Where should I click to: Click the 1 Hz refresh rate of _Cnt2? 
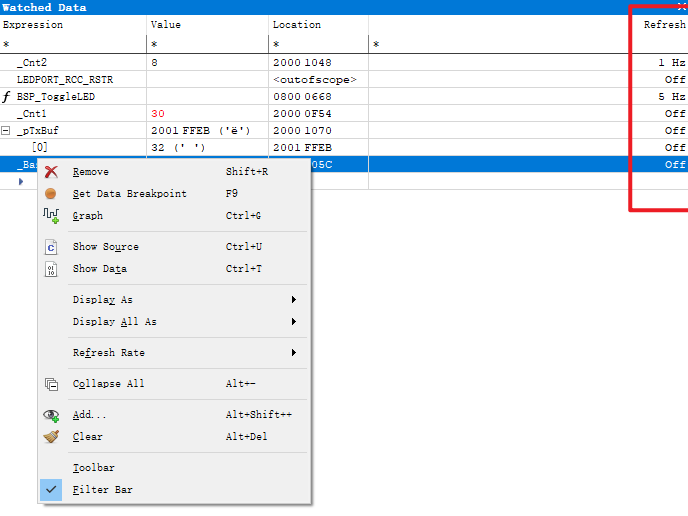point(672,63)
